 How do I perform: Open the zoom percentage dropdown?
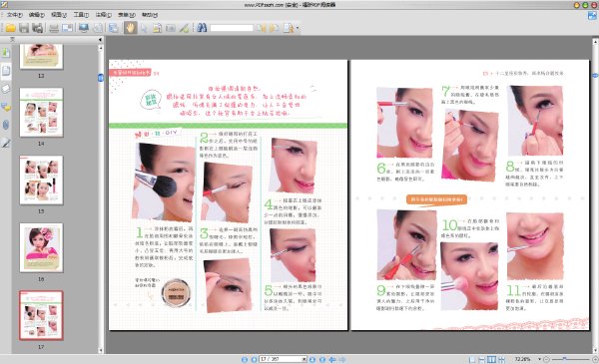point(540,359)
